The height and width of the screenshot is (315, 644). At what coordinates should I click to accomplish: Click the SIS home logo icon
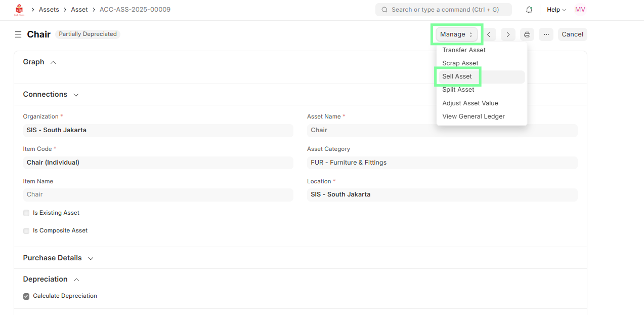(19, 10)
